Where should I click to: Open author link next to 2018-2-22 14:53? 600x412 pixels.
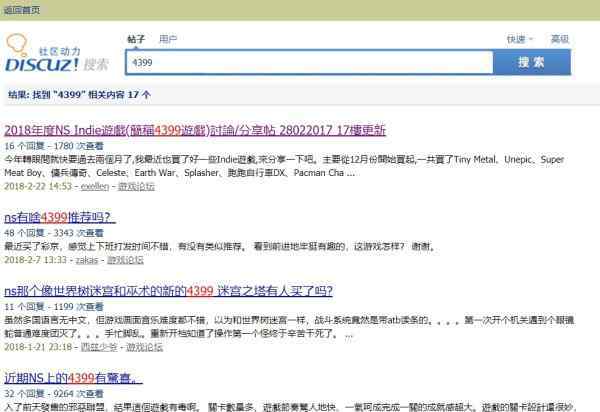pos(95,187)
